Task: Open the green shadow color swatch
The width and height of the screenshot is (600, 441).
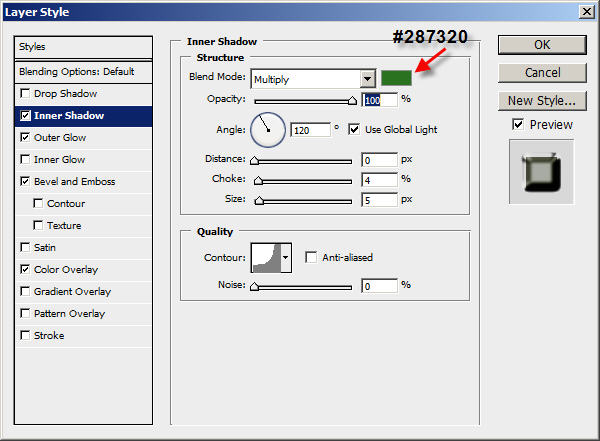Action: (396, 78)
